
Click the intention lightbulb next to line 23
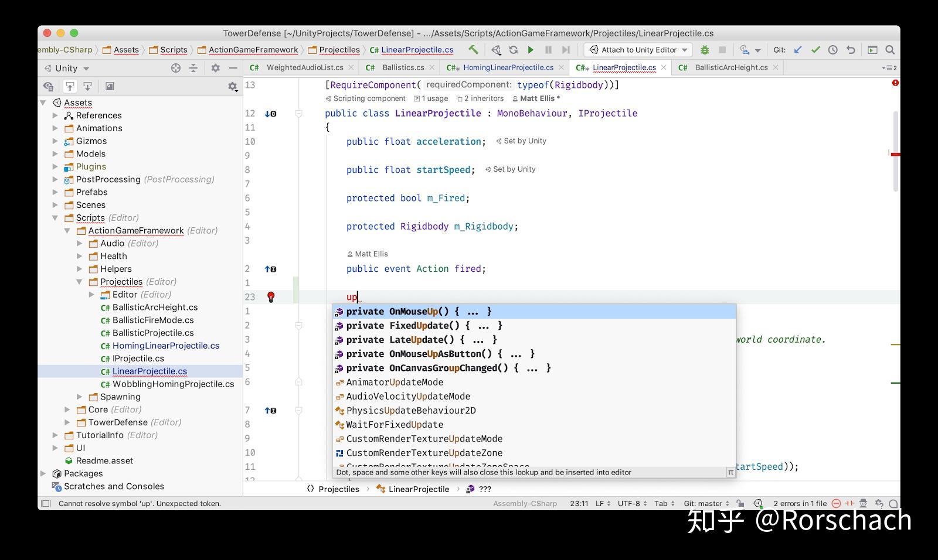[270, 297]
